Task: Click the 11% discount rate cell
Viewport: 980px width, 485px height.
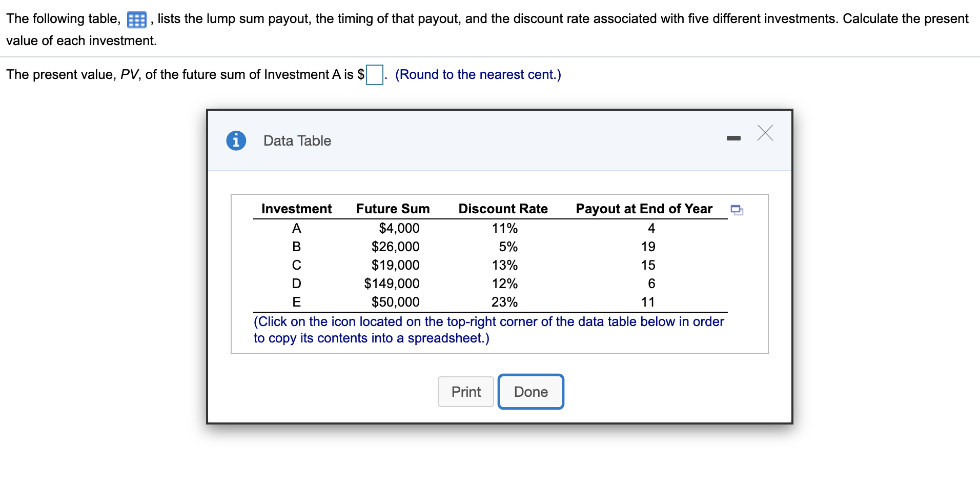Action: click(505, 228)
